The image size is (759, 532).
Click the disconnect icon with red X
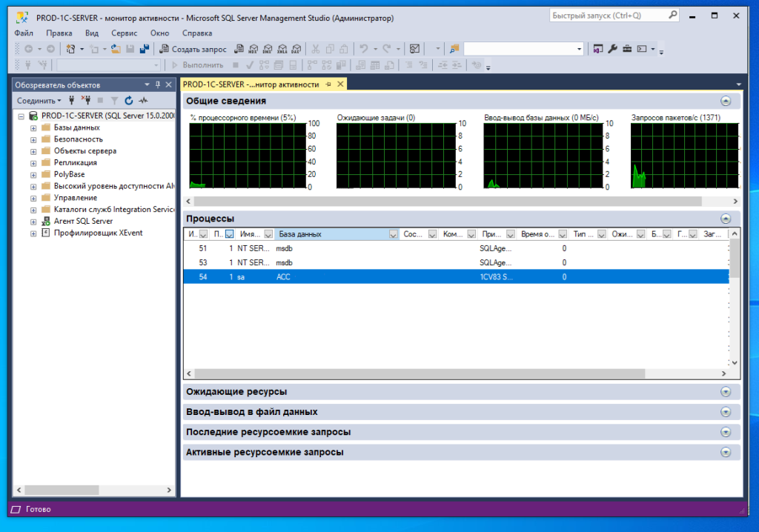(85, 100)
